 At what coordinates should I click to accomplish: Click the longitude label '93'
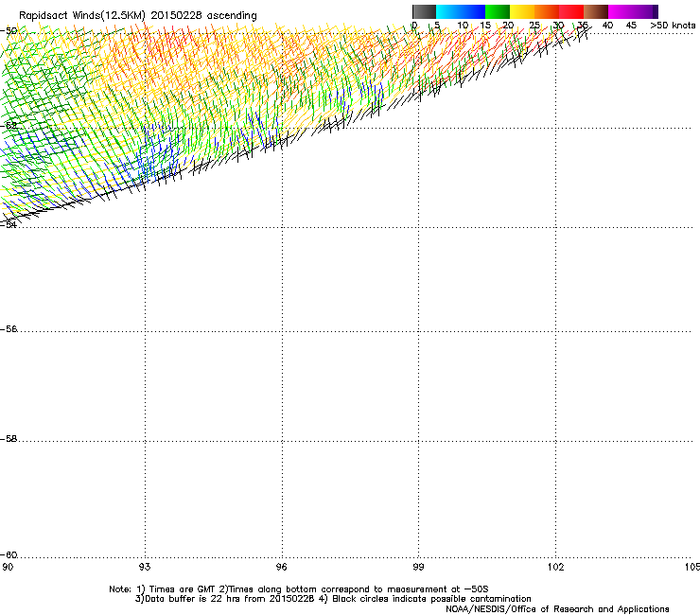[x=145, y=567]
